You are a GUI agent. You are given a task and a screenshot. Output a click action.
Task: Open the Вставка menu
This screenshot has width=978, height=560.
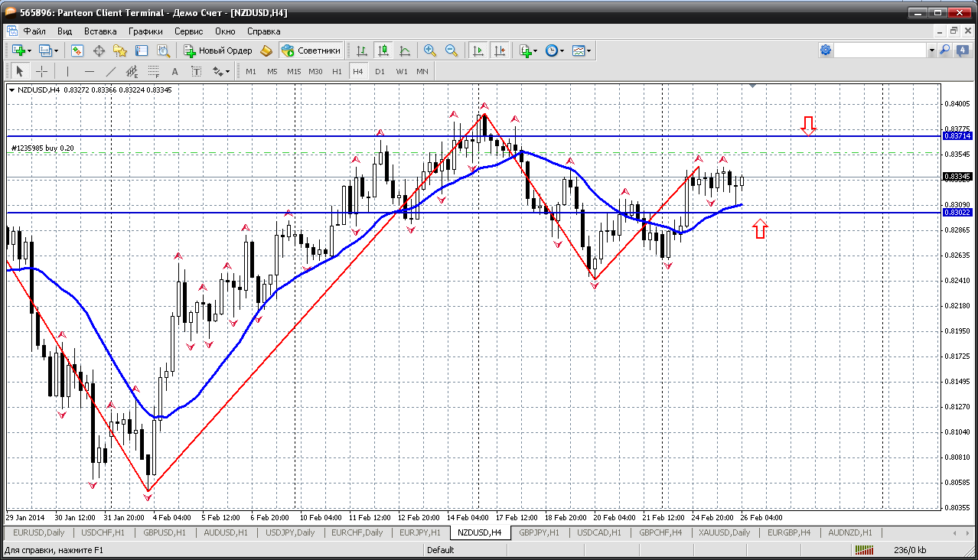[x=100, y=31]
